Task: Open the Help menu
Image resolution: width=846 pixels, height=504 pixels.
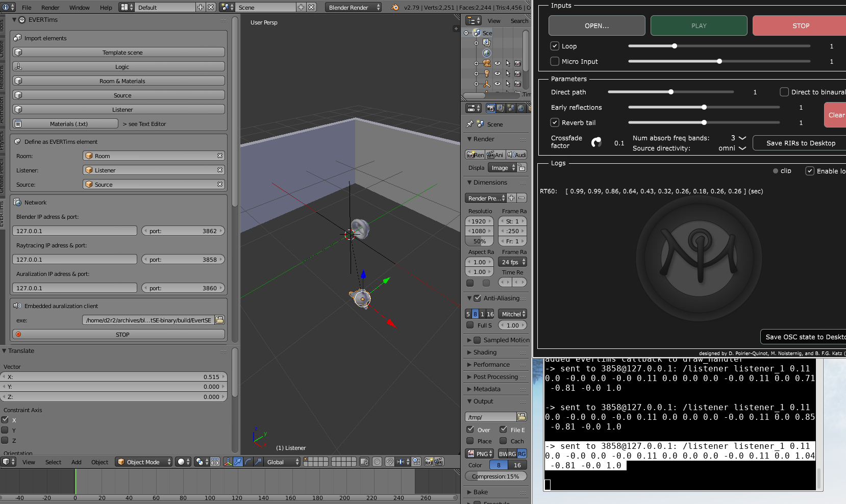Action: pos(106,7)
